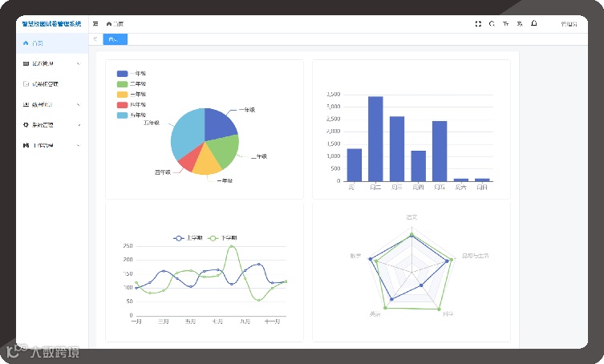Click the 周五 bar in bar chart

coord(440,151)
